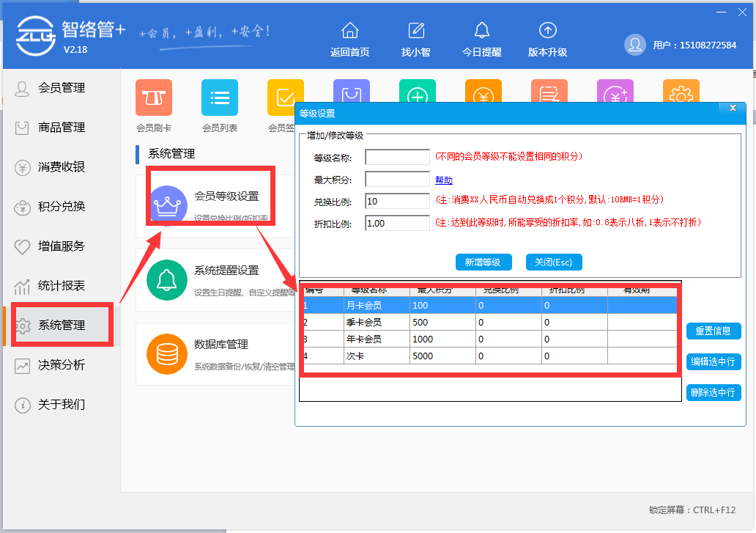The image size is (756, 533).
Task: Open the 帮助 link
Action: pos(444,180)
